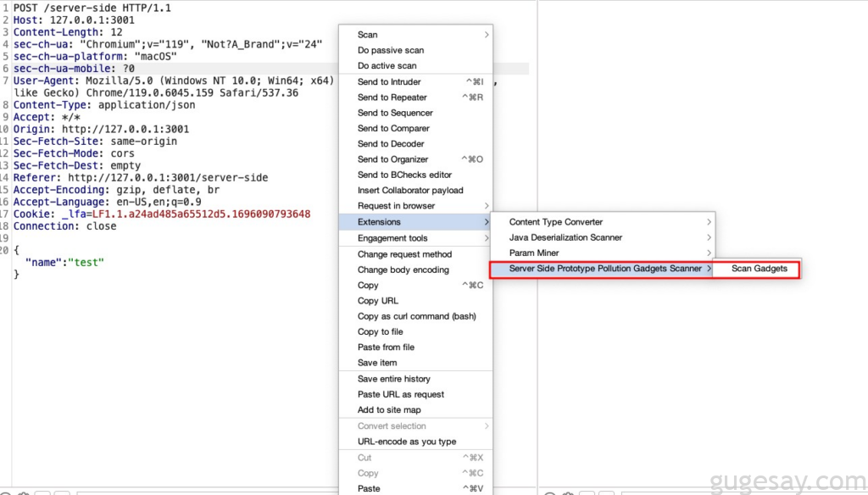The width and height of the screenshot is (868, 495).
Task: Select Change request method
Action: pyautogui.click(x=404, y=254)
